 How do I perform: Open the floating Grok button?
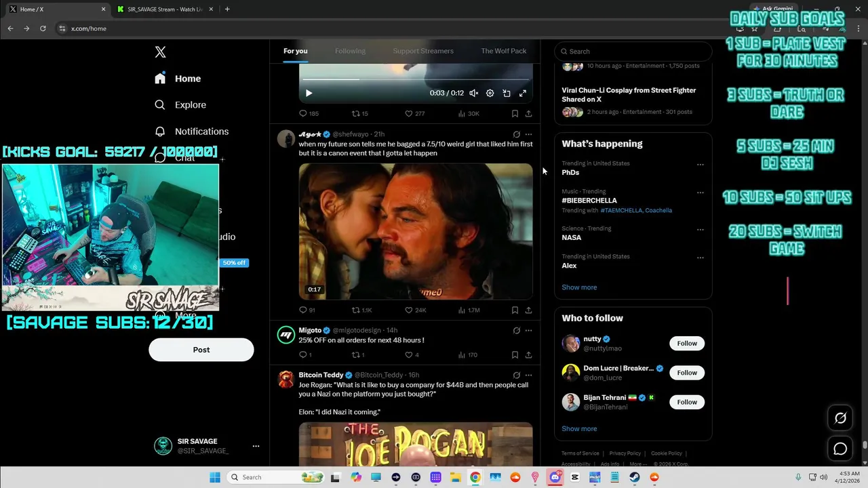pyautogui.click(x=840, y=418)
